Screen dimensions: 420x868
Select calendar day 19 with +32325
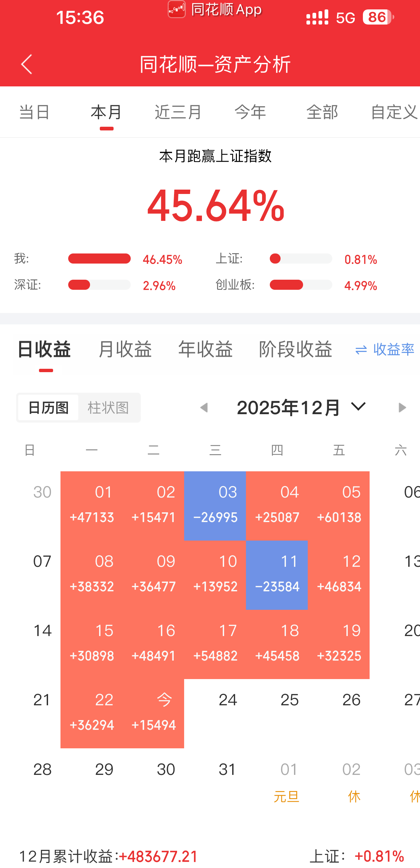[x=339, y=644]
